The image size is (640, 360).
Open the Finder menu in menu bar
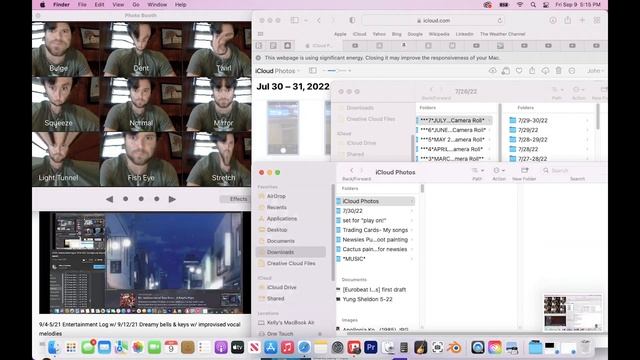tap(61, 4)
